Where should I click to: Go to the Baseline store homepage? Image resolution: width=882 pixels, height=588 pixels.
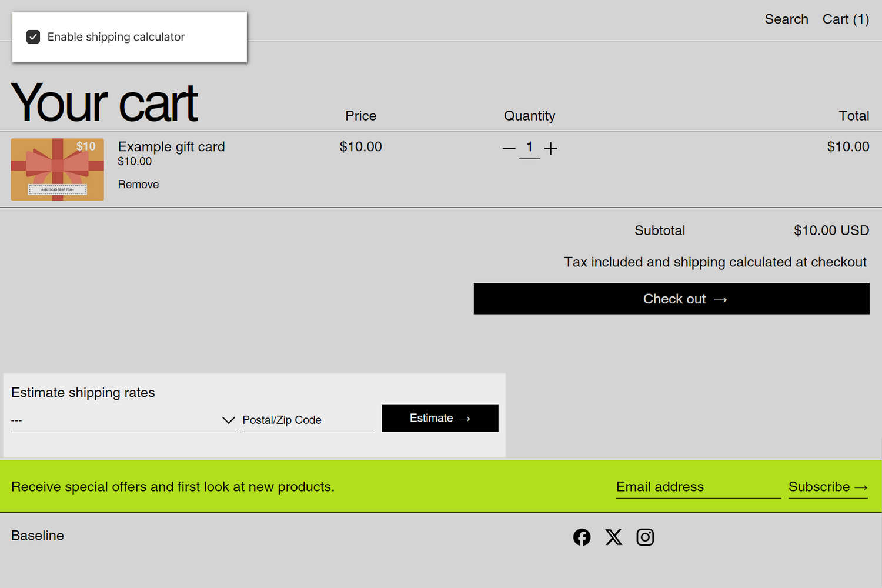pyautogui.click(x=37, y=535)
